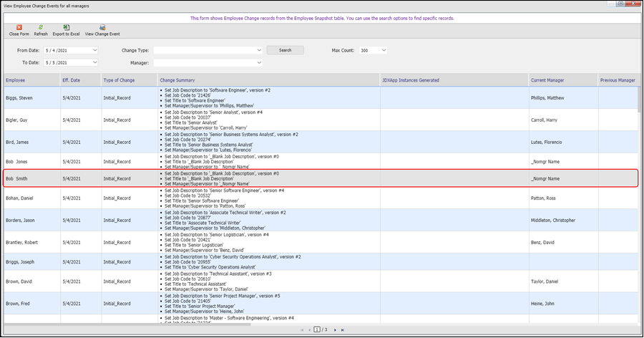Jump to the last page of results

(x=343, y=330)
